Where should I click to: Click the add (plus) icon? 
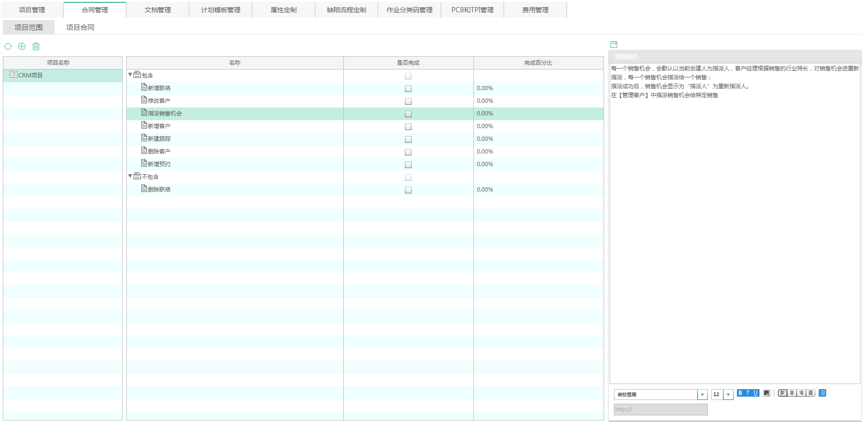pos(22,46)
